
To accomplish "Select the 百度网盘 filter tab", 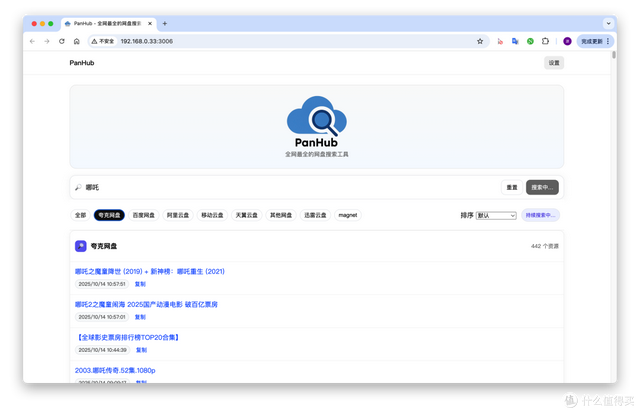I will tap(144, 215).
